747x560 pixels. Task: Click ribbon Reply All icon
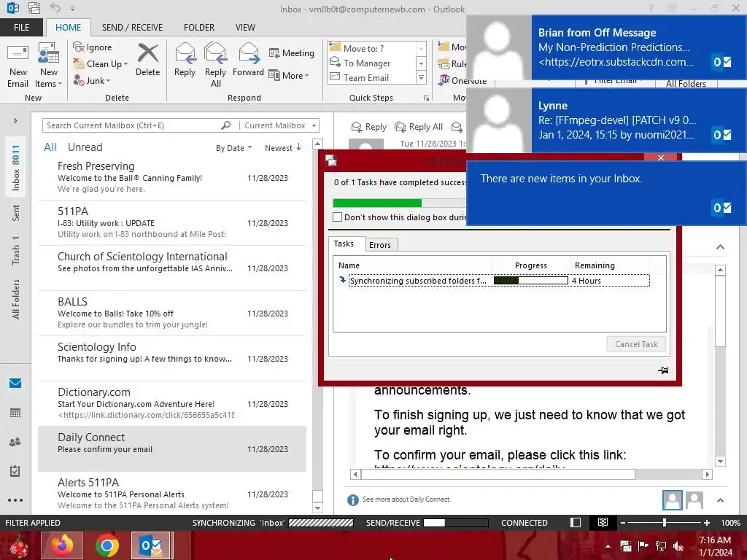[215, 65]
